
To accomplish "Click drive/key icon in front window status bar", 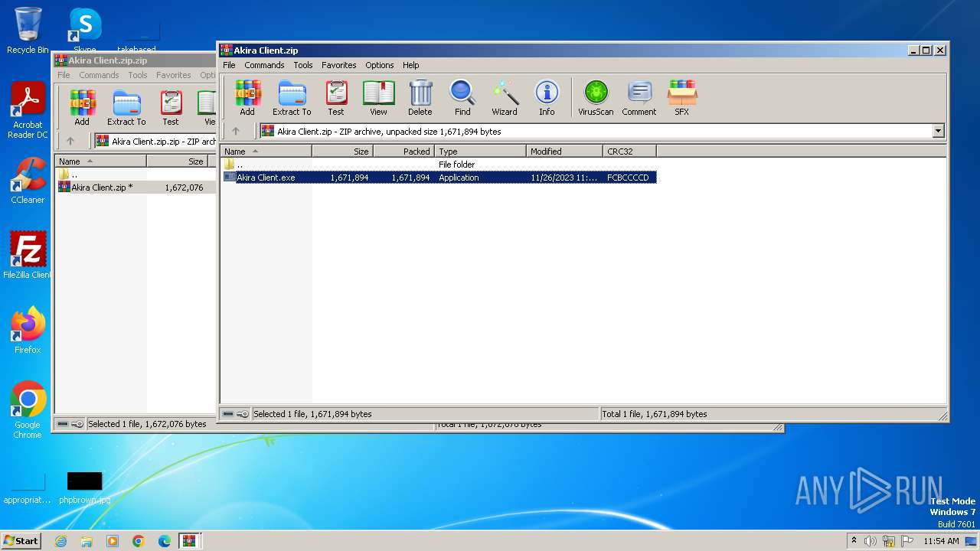I will click(235, 414).
